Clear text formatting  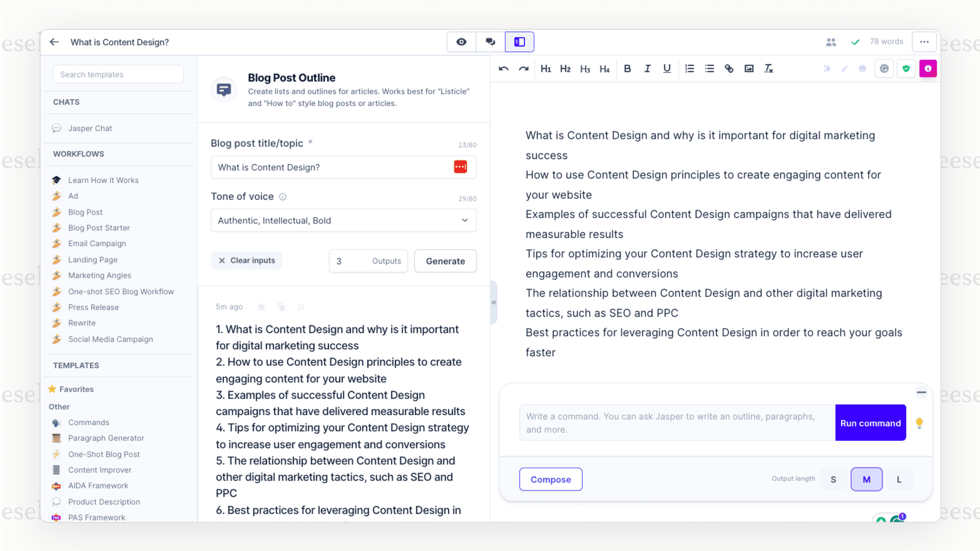click(x=768, y=69)
